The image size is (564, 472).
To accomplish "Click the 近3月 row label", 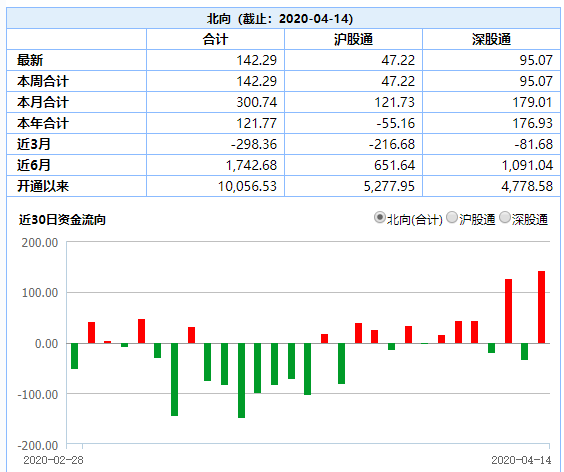I will click(34, 144).
